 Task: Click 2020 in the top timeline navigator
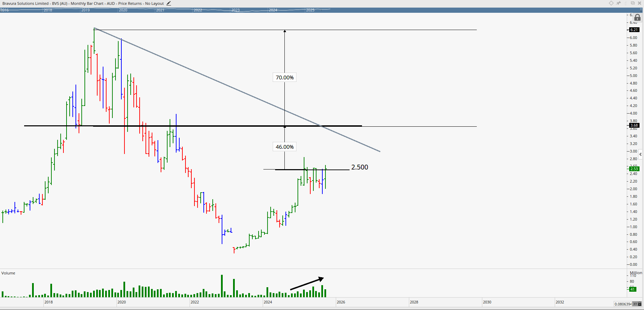(123, 10)
